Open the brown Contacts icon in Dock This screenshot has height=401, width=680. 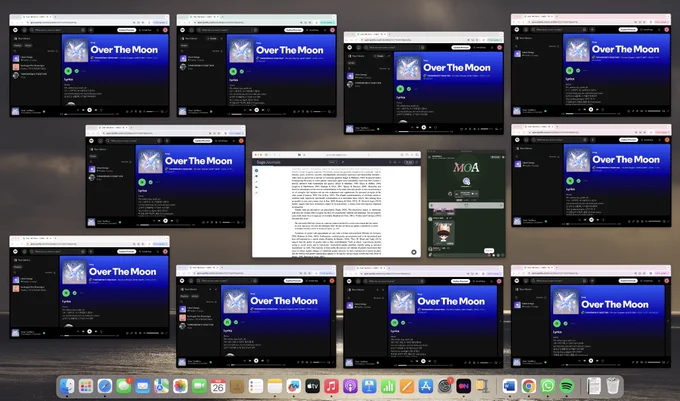237,386
